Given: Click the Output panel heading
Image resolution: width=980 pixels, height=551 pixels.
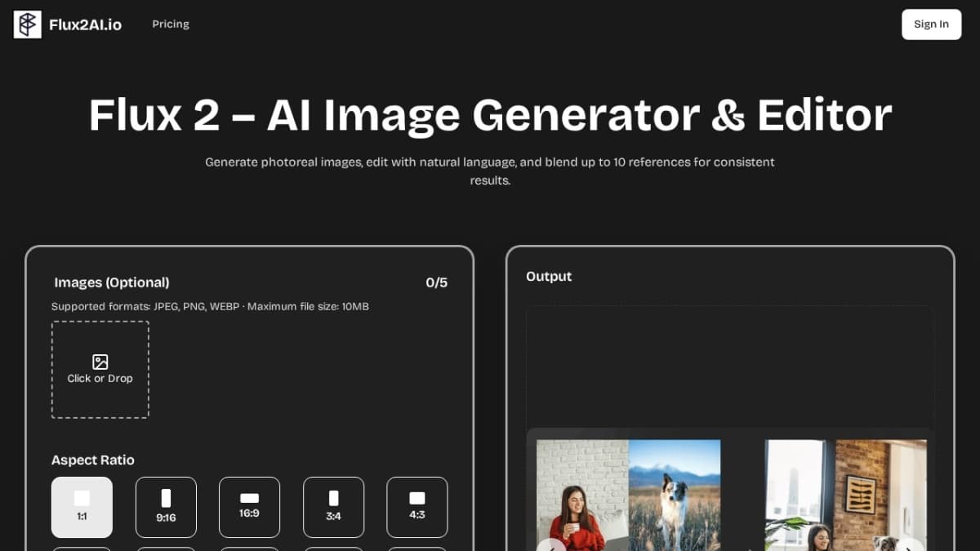Looking at the screenshot, I should point(549,277).
